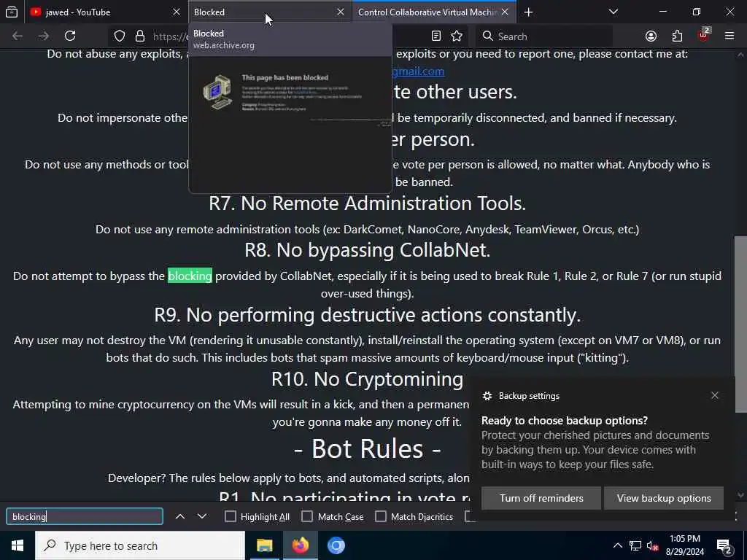
Task: Reload the current page
Action: [70, 36]
